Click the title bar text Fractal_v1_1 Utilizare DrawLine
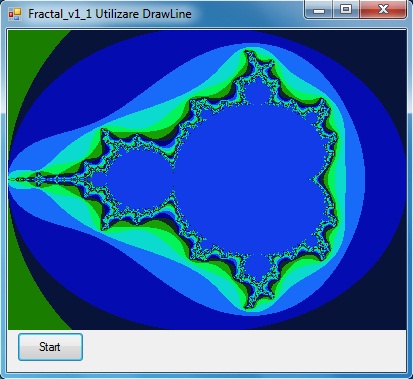Viewport: 413px width, 379px height. 110,14
